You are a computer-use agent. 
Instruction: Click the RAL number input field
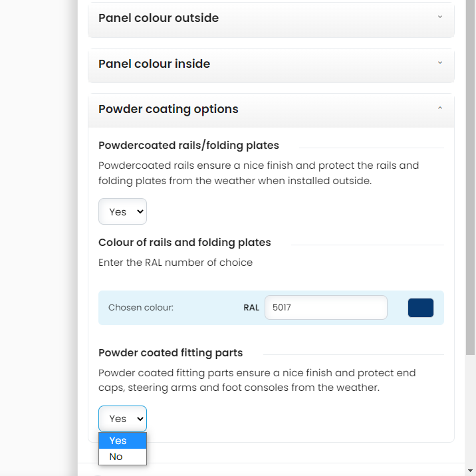326,308
